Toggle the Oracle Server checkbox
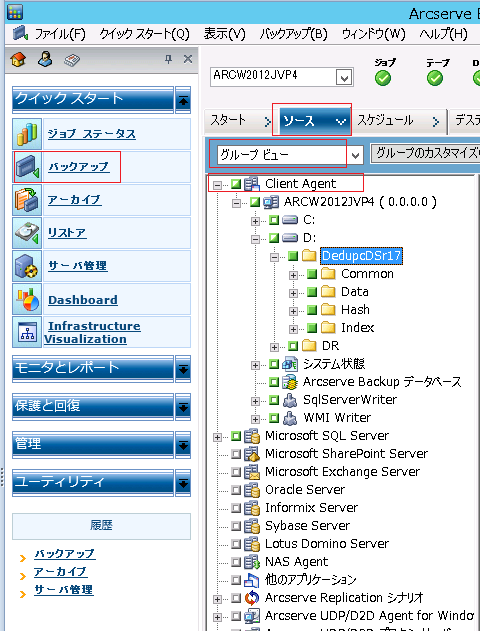The height and width of the screenshot is (631, 480). (x=236, y=490)
